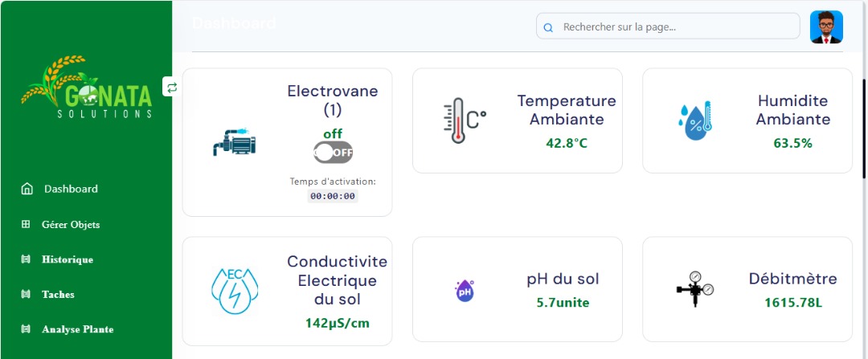Click the icon beside Analyse Plante

tap(26, 328)
